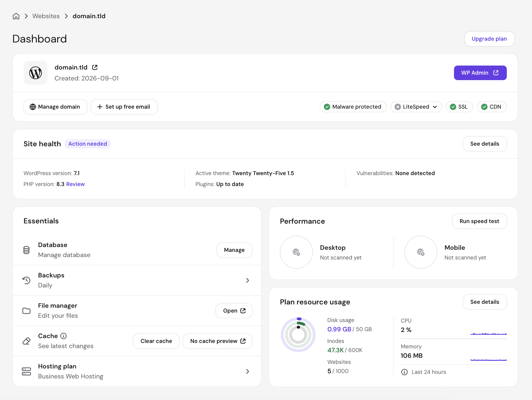Click the PHP version Review link
Screen dimensions: 532x400
75,184
